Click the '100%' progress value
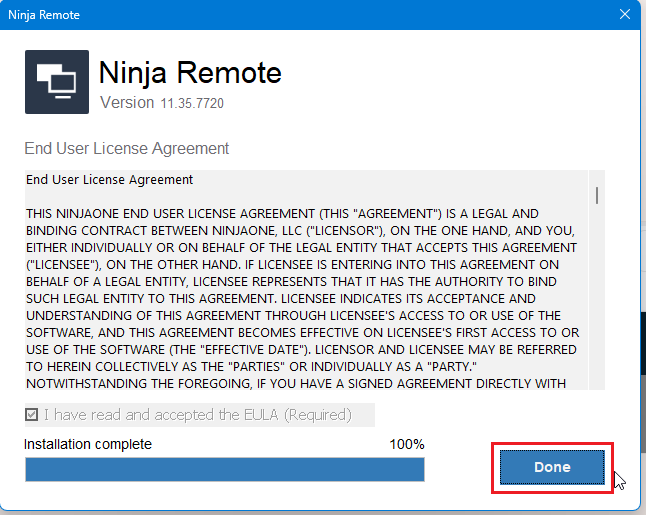 click(x=407, y=444)
